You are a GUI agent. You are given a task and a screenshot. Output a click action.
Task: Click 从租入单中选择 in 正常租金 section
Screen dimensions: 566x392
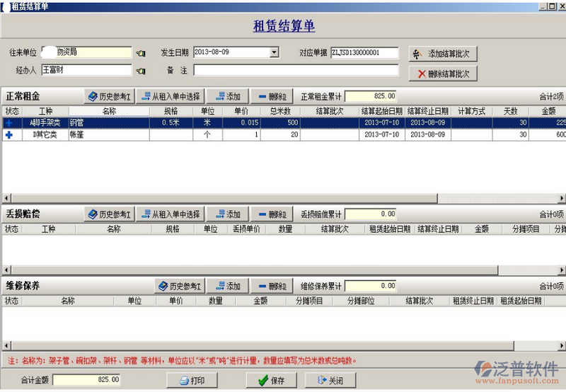170,96
